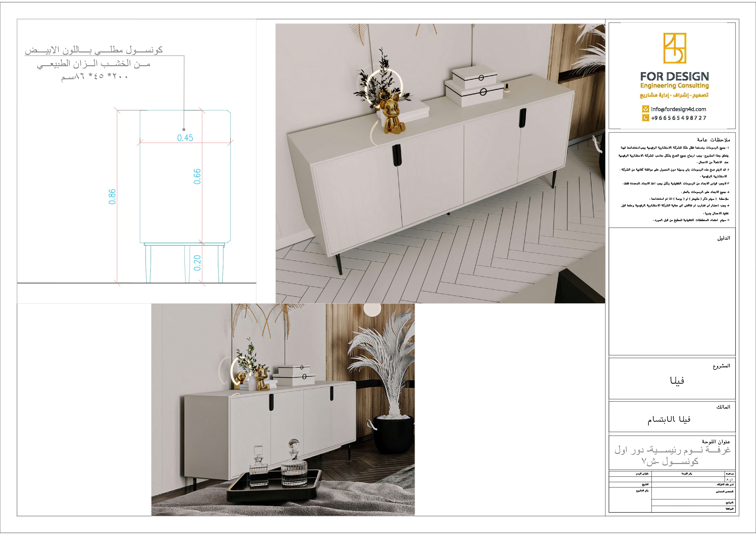Click the ٢٠٠*٤٥*٨٦ dimensions caption line
The image size is (756, 535).
[94, 77]
